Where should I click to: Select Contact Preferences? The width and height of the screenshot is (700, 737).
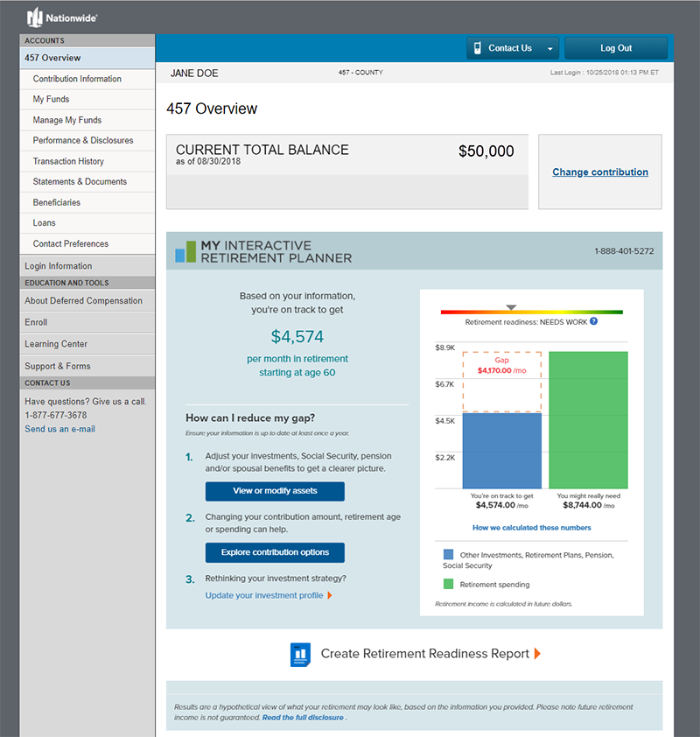pos(87,243)
